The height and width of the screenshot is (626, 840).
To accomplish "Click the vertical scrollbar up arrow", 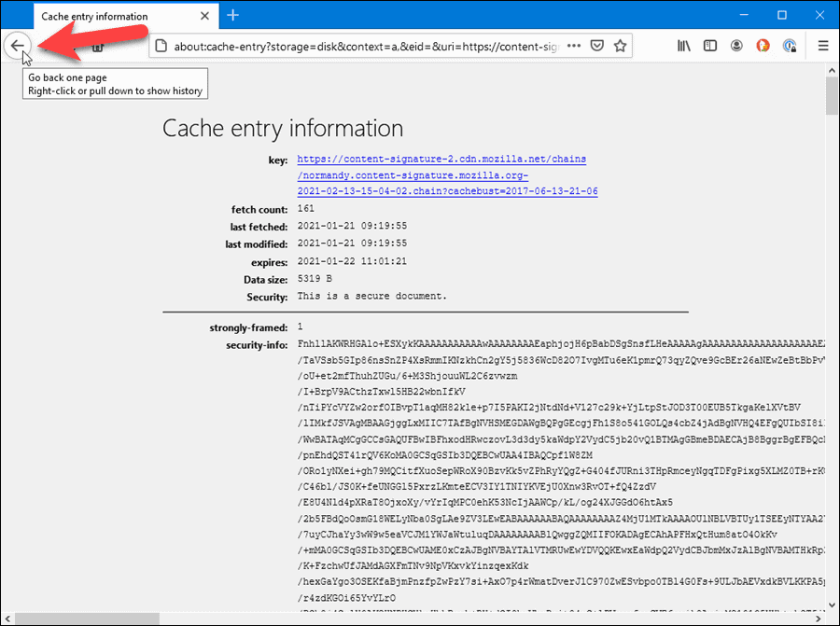I will 832,70.
